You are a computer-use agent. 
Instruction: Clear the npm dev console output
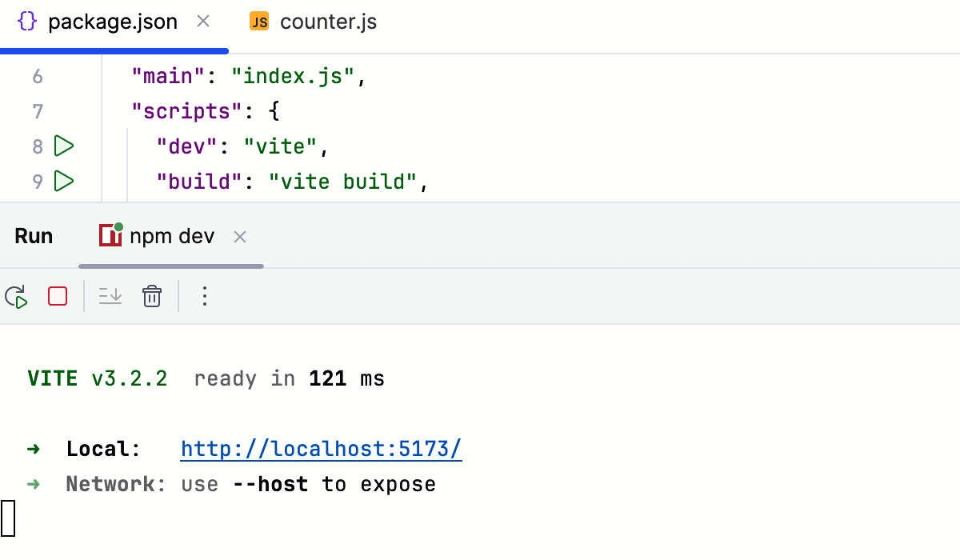[152, 296]
